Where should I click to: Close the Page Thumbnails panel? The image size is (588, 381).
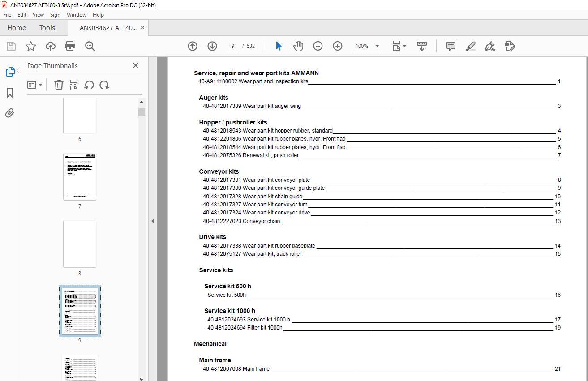(136, 65)
